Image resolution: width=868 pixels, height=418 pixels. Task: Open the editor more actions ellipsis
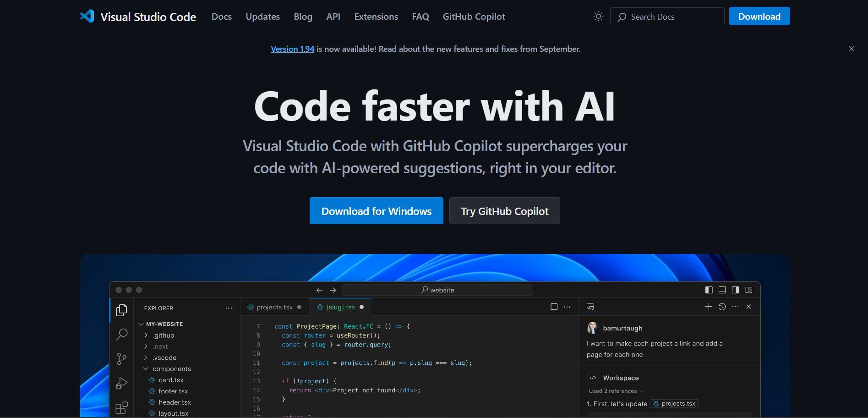[x=567, y=307]
